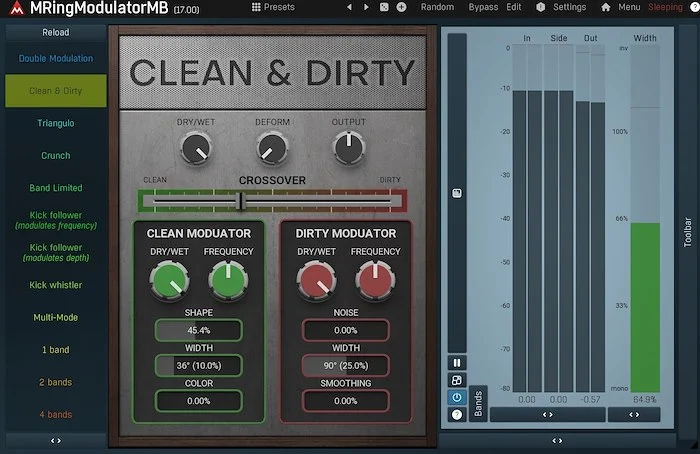Select the Double Modulation preset
700x454 pixels.
pos(56,58)
